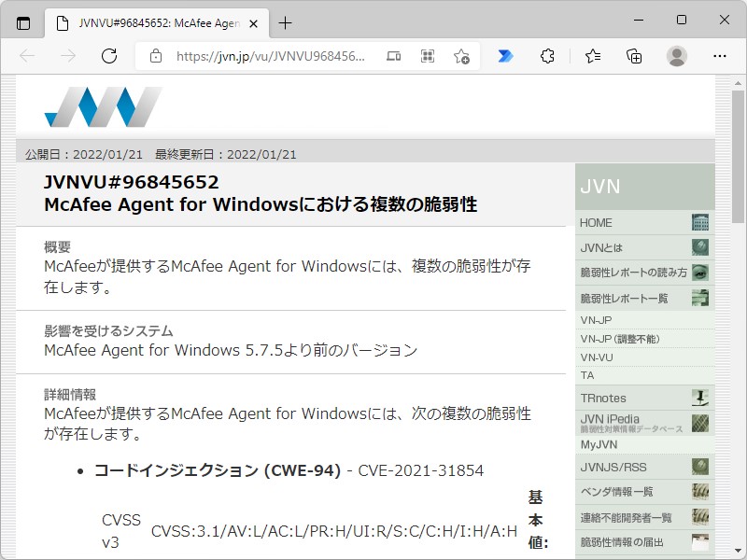Select the JVNVU#96845652 browser tab
747x560 pixels.
[149, 22]
